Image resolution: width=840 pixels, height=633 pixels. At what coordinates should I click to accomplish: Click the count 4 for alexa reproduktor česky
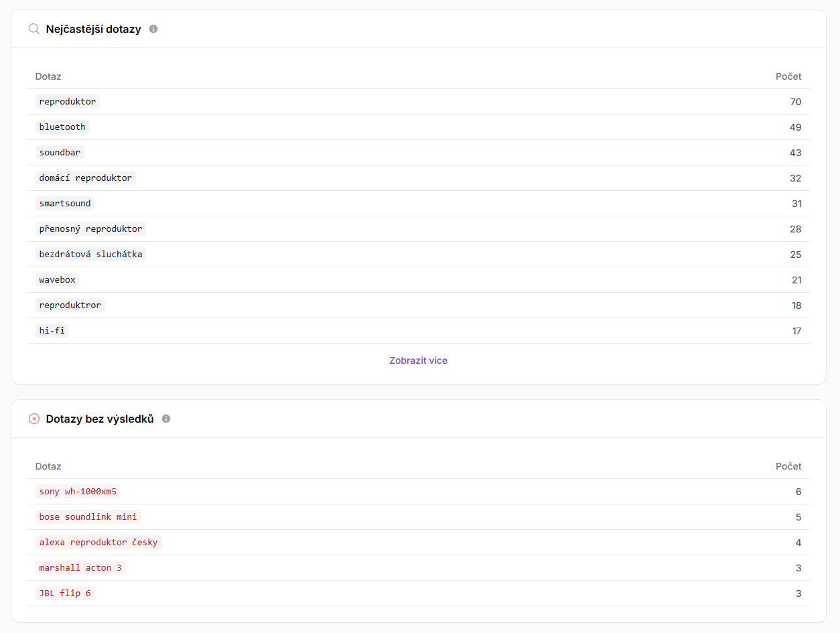coord(798,543)
